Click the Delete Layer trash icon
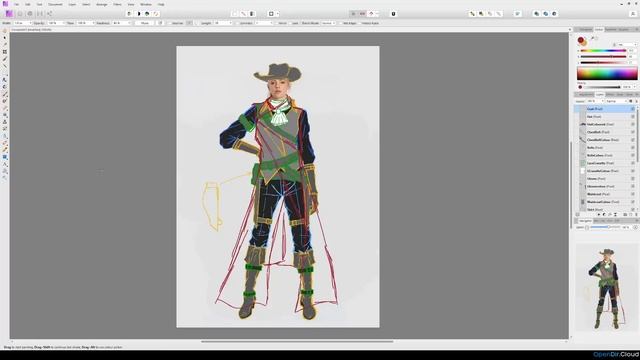This screenshot has height=360, width=640. click(x=636, y=214)
